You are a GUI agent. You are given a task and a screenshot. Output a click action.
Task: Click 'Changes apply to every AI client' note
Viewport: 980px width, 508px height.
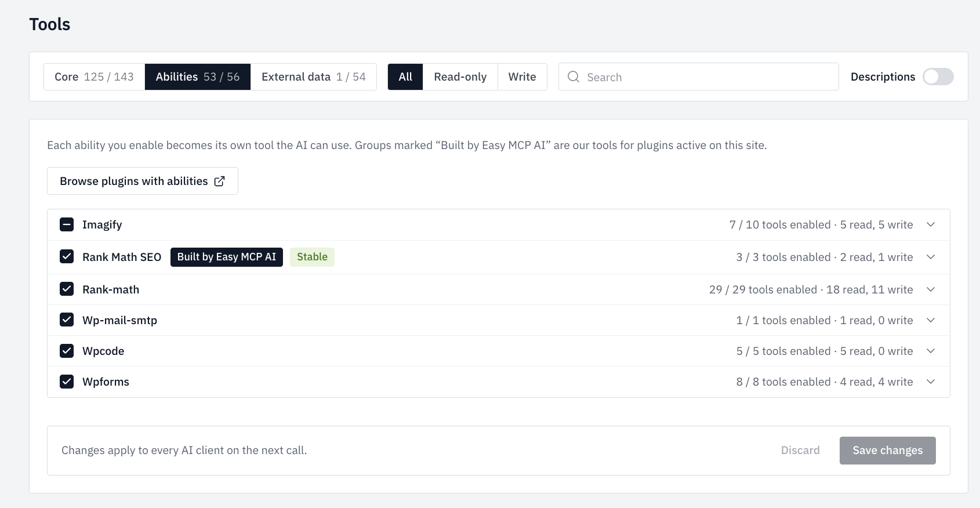pyautogui.click(x=184, y=450)
